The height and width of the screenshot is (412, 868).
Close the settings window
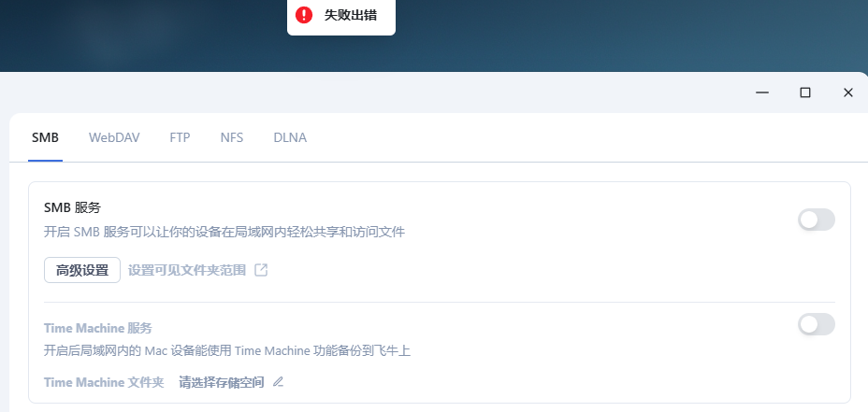click(848, 92)
